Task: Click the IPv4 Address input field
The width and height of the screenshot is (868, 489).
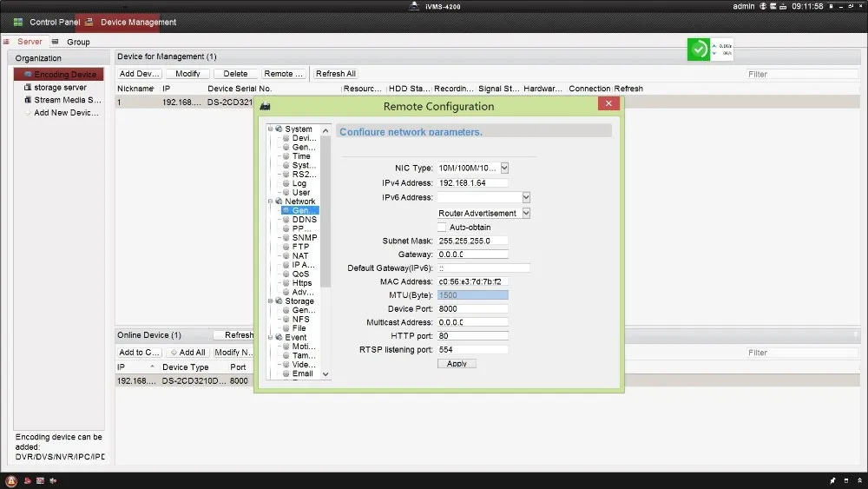Action: (472, 183)
